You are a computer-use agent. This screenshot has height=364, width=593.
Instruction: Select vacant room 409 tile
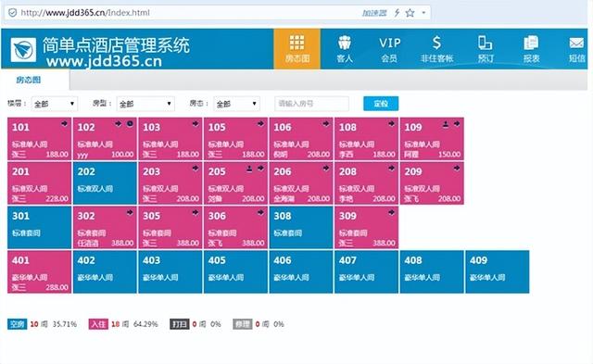click(x=498, y=271)
